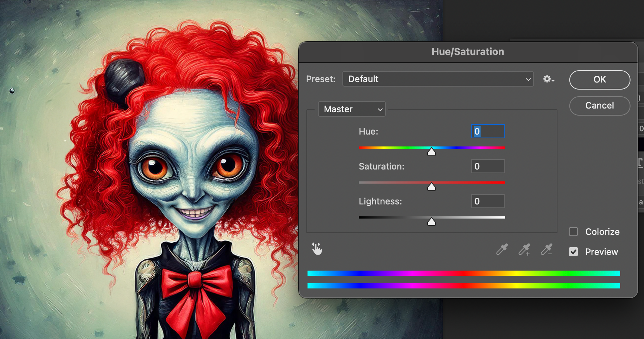Screen dimensions: 644x339
Task: Enable the Colorize checkbox
Action: click(x=573, y=232)
